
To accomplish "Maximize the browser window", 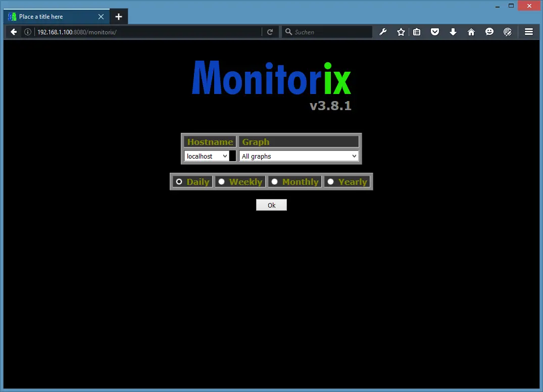I will 511,6.
